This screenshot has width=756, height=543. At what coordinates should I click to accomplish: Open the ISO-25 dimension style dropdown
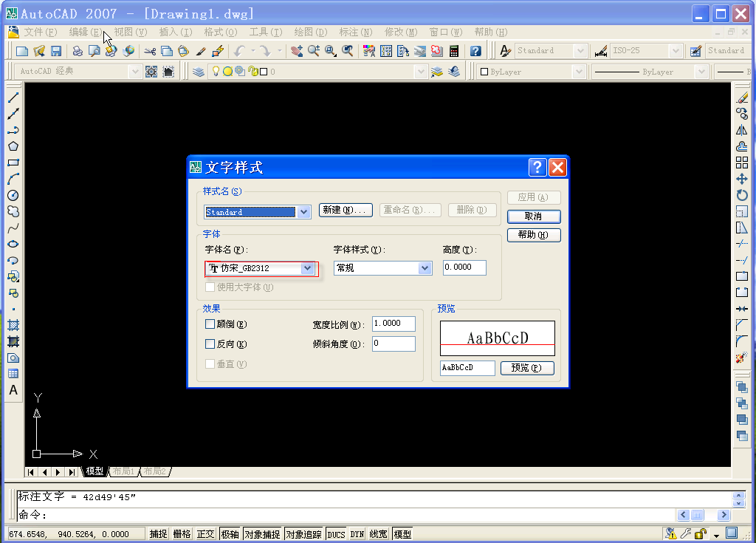click(x=676, y=51)
